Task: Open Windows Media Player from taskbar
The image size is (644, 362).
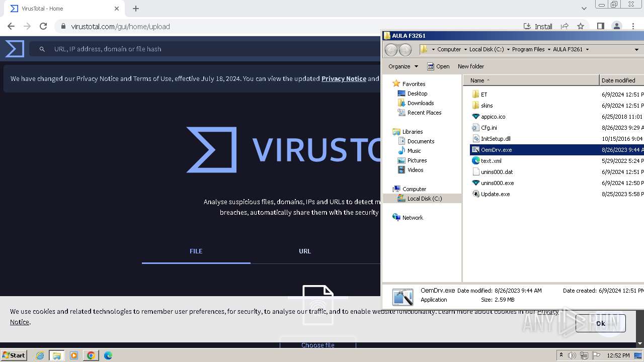Action: (x=73, y=355)
